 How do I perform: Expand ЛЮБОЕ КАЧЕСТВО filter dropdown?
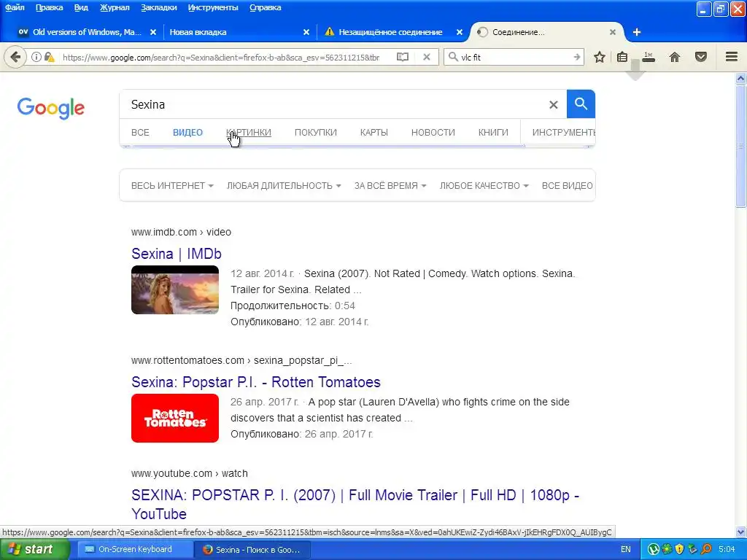pos(484,186)
